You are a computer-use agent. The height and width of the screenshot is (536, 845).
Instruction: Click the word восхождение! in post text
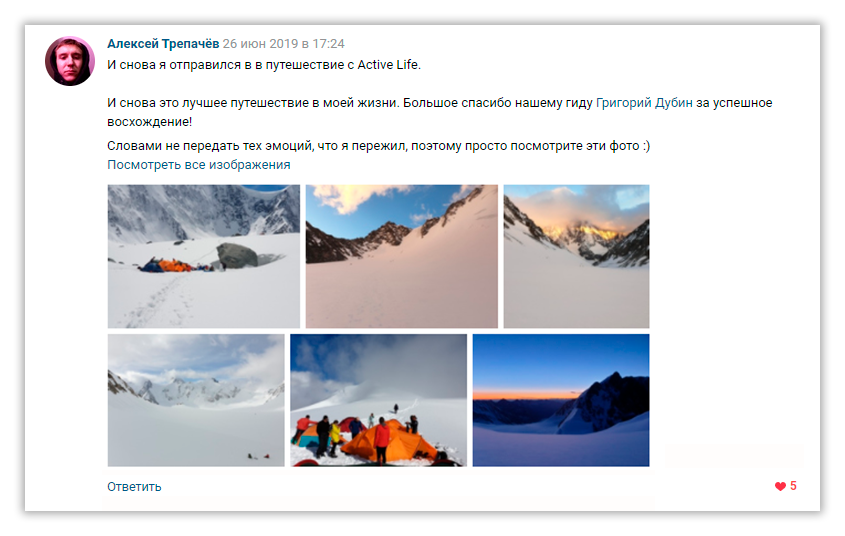point(150,122)
